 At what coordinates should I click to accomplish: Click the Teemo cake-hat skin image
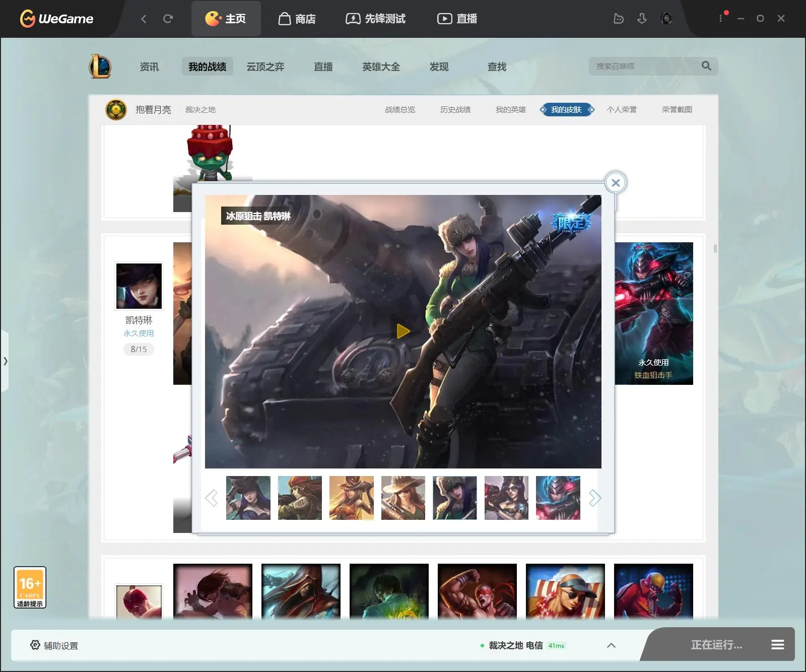tap(210, 154)
